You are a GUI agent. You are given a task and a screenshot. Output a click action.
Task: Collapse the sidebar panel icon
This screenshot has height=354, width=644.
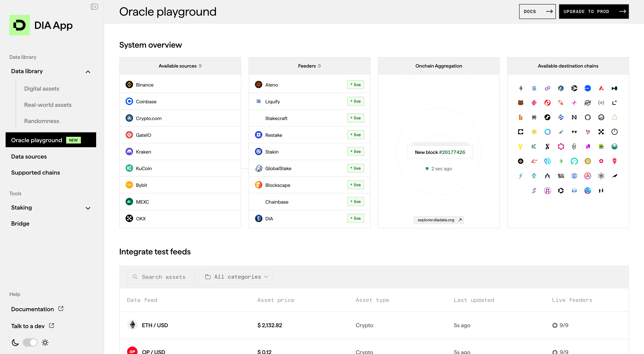(94, 7)
